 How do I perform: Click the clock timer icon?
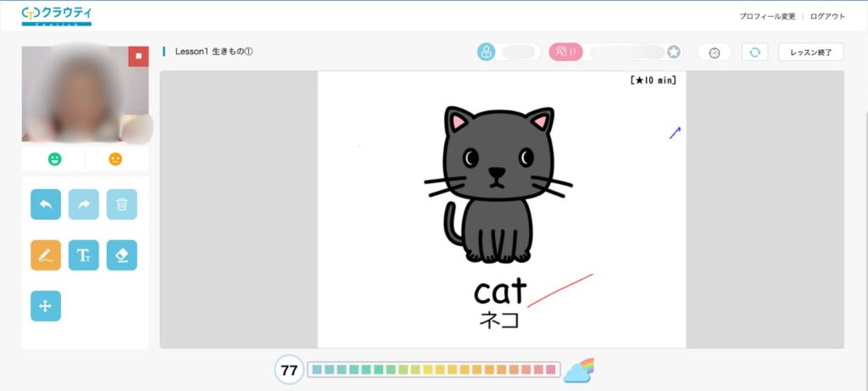point(715,53)
